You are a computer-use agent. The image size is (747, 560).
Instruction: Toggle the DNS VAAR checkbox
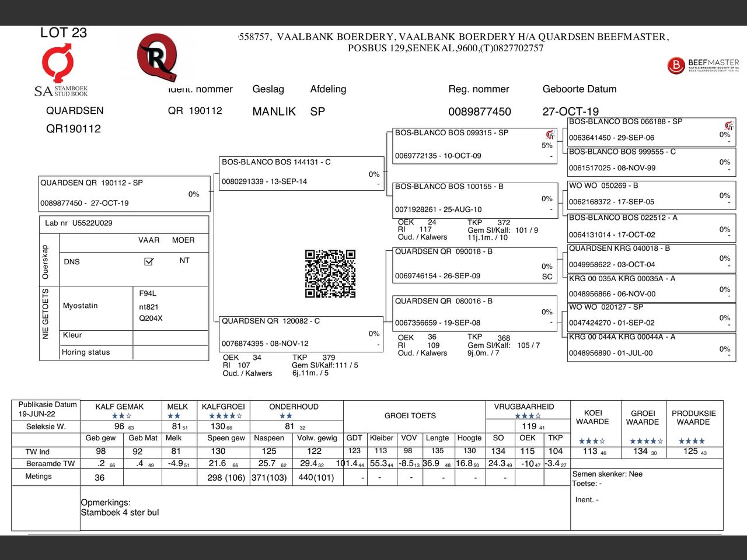(x=149, y=261)
